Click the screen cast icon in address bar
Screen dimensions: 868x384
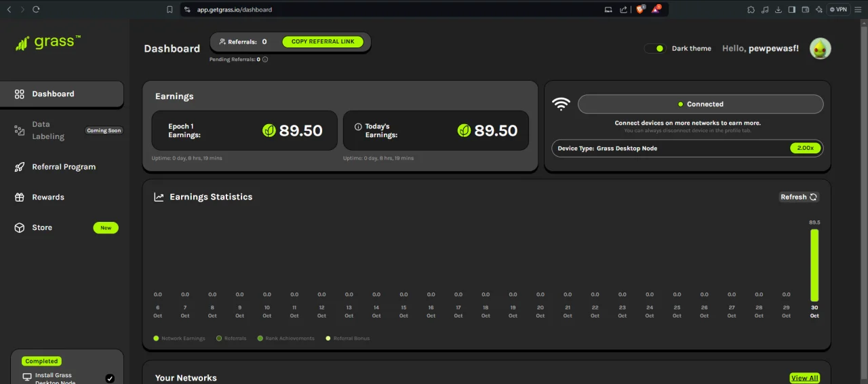[x=608, y=9]
